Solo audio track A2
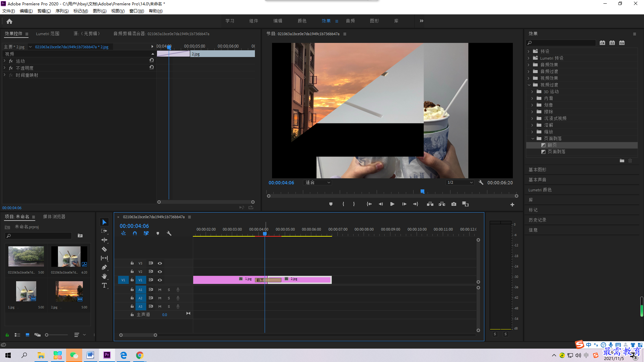 169,298
